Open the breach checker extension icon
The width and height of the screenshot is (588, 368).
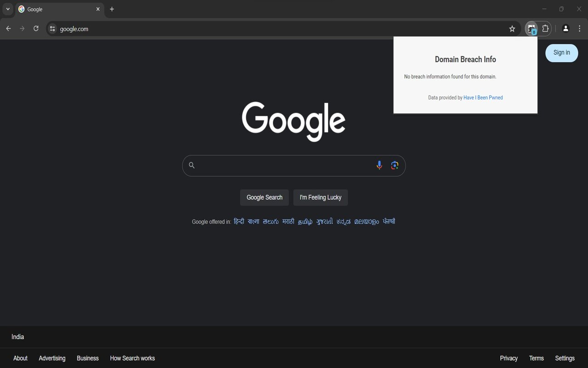[531, 29]
